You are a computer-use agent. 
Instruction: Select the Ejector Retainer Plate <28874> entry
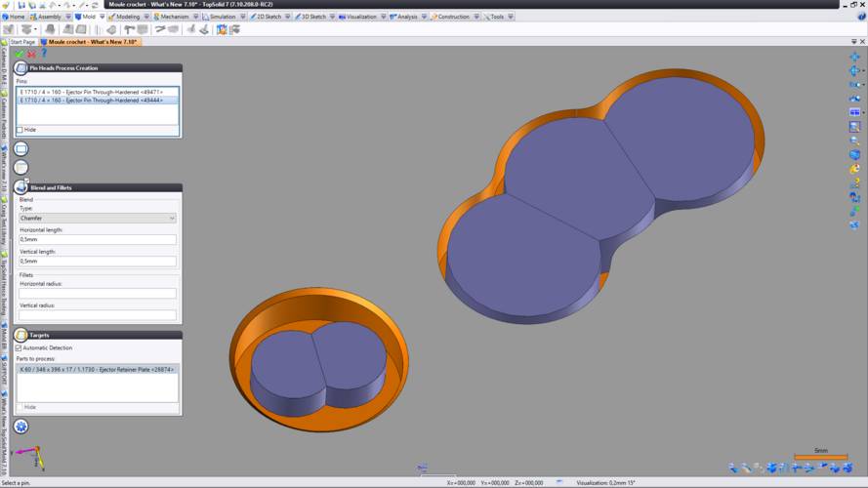click(x=97, y=370)
